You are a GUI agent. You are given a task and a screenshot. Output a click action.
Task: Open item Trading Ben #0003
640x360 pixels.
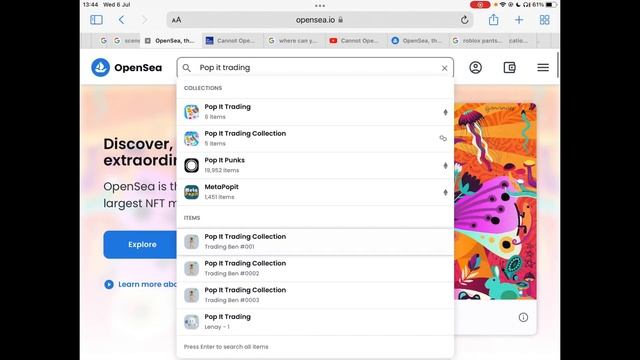point(315,295)
